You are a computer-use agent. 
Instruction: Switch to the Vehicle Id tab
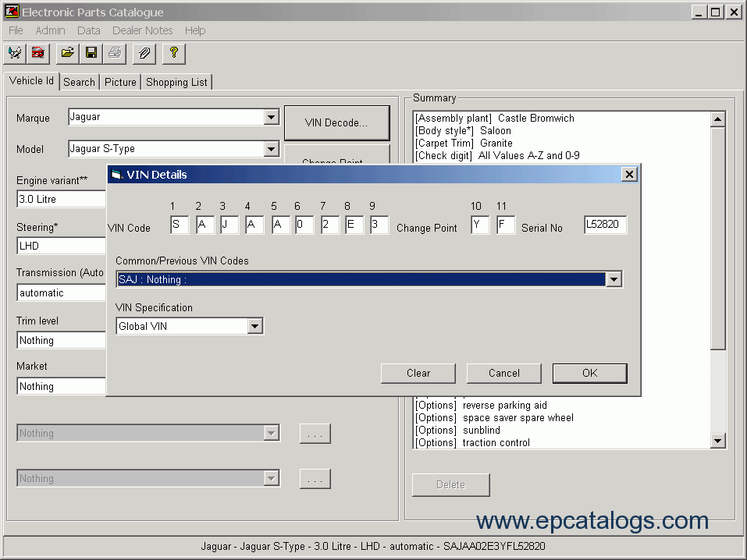pyautogui.click(x=31, y=80)
